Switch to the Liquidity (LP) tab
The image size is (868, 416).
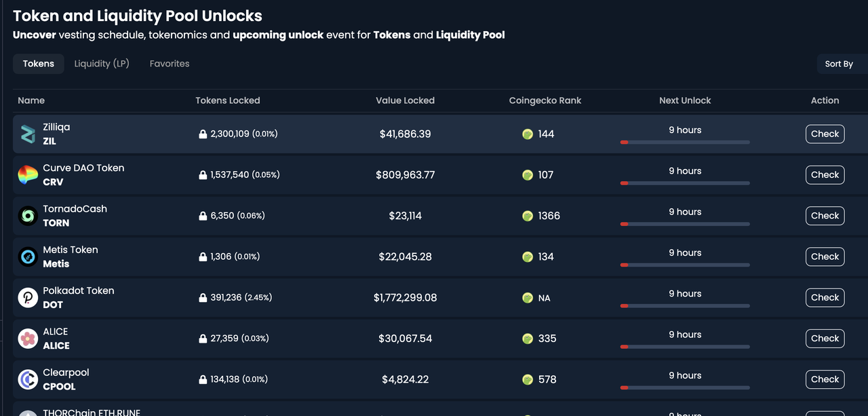101,63
